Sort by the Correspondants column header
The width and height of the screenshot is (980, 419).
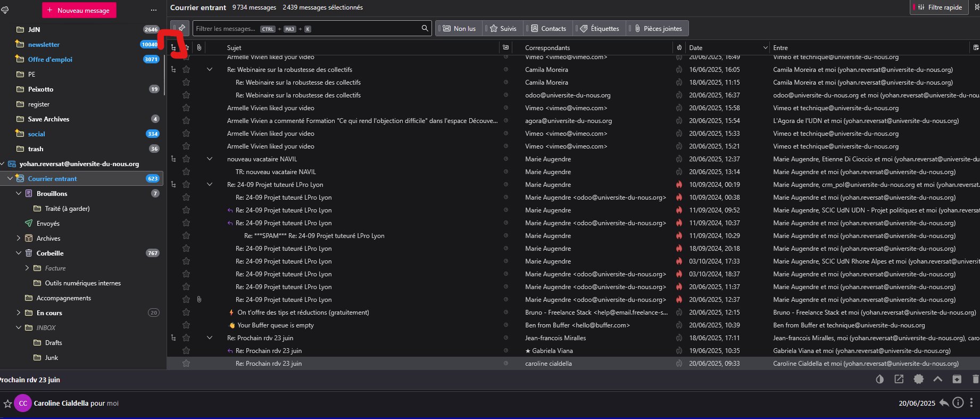point(548,48)
